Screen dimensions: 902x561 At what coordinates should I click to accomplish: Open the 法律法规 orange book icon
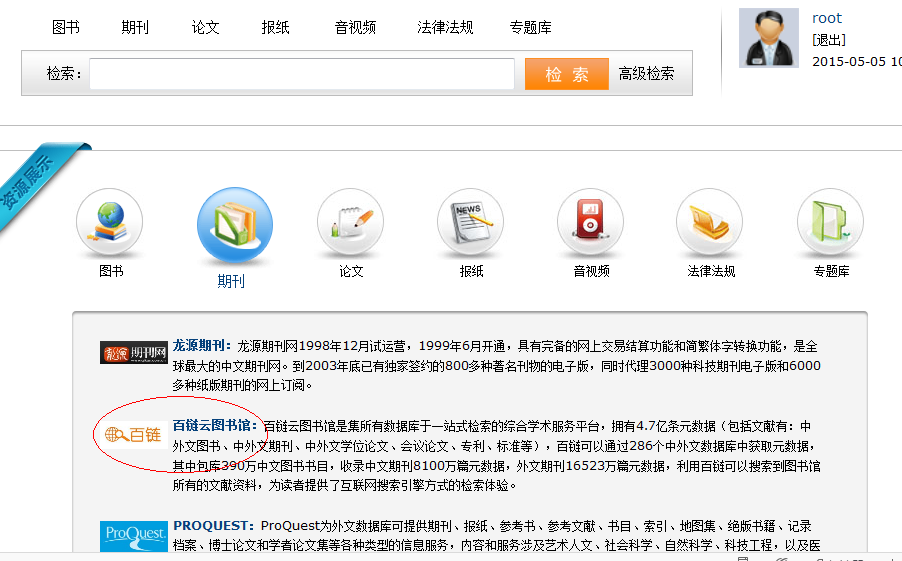tap(710, 222)
